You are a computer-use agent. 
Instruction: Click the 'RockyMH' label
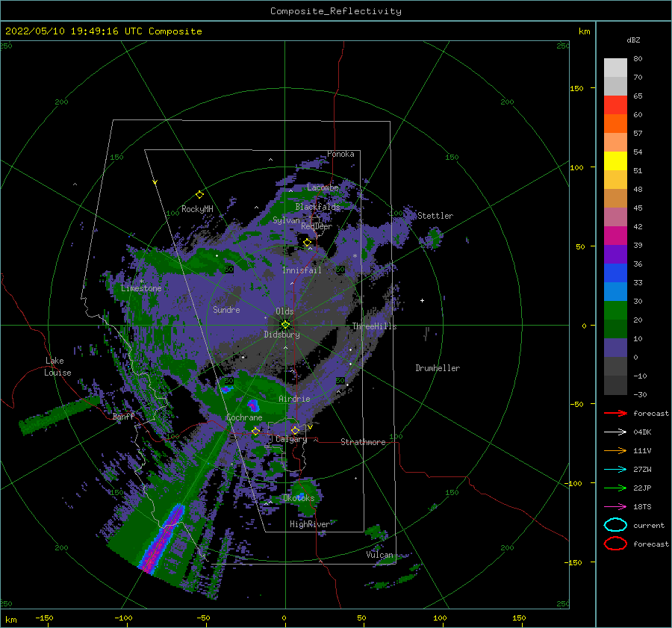coord(197,209)
